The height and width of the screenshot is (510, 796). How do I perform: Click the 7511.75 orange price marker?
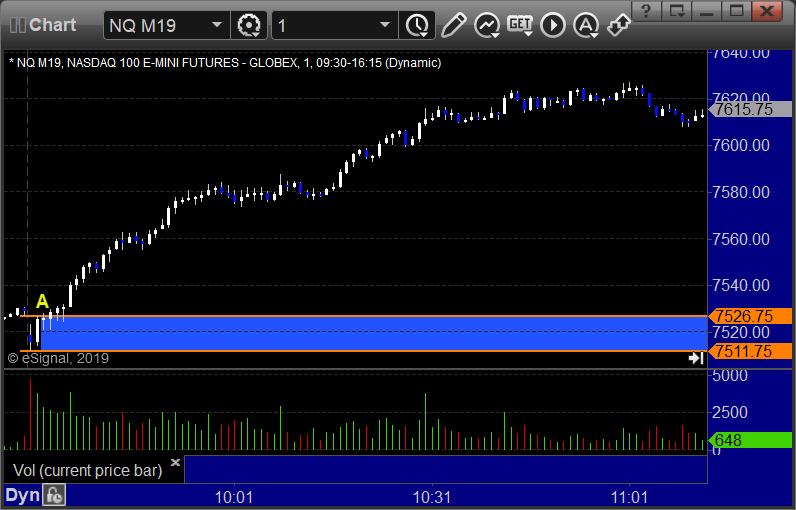(750, 351)
